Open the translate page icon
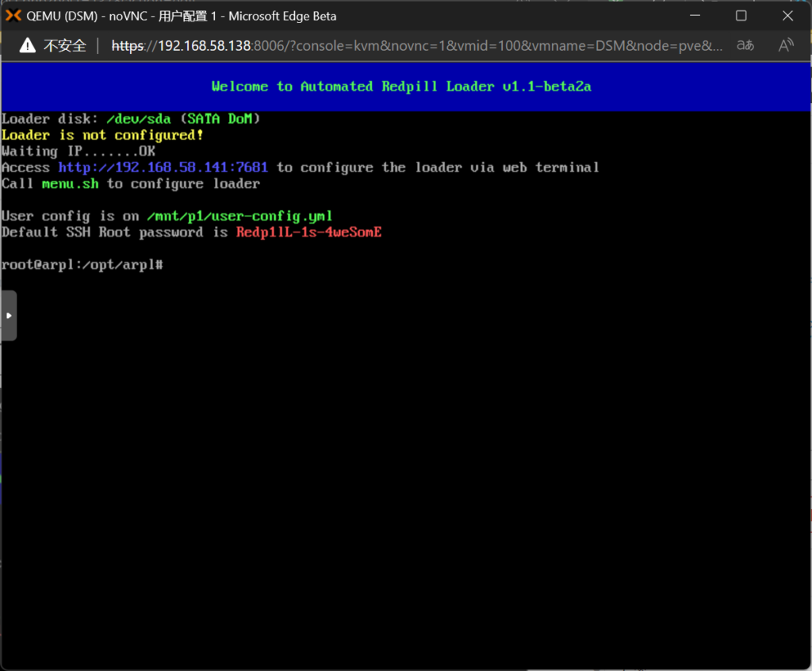The width and height of the screenshot is (812, 671). click(x=745, y=45)
